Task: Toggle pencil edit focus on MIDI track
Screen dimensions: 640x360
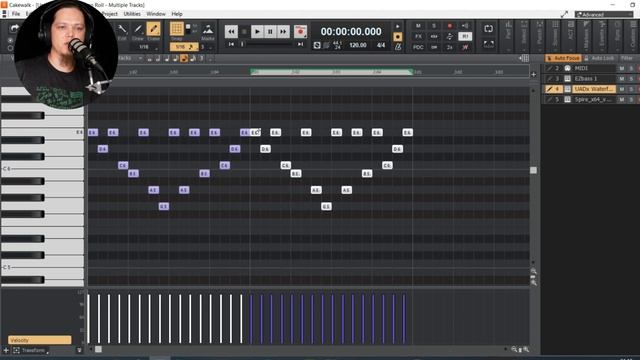Action: 549,68
